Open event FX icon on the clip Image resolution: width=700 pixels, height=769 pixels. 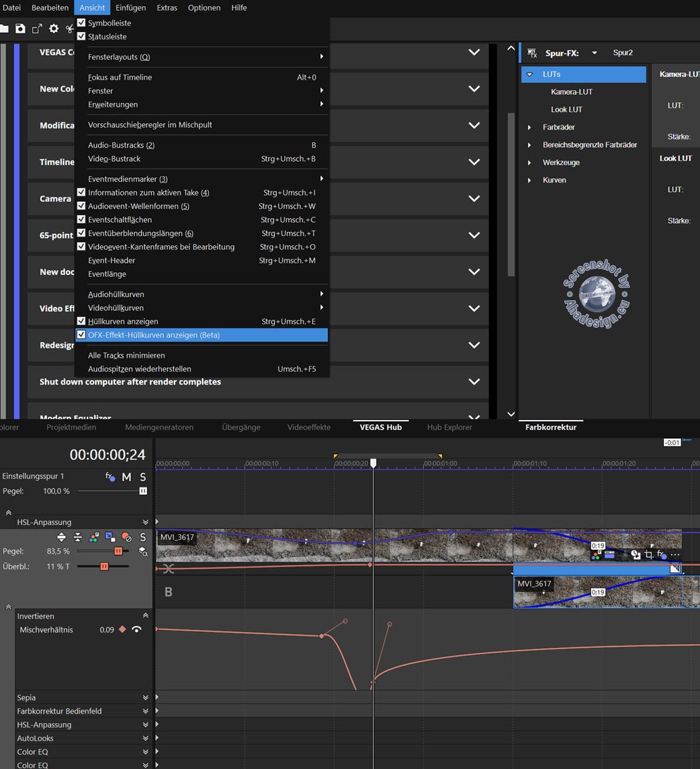[x=661, y=554]
